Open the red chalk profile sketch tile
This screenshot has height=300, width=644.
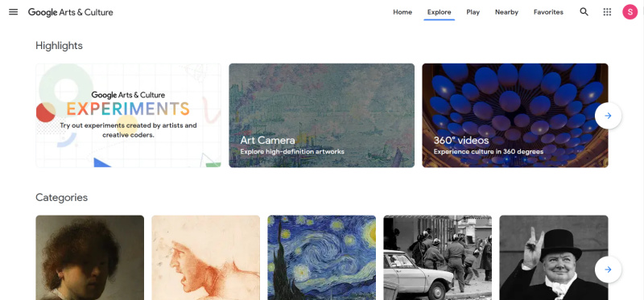[x=206, y=257]
